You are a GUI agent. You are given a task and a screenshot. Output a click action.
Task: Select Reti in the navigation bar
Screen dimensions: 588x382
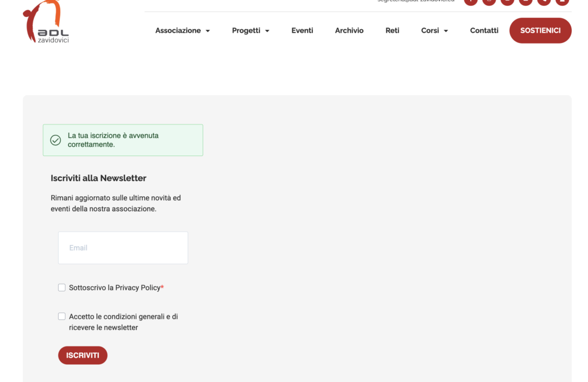392,30
